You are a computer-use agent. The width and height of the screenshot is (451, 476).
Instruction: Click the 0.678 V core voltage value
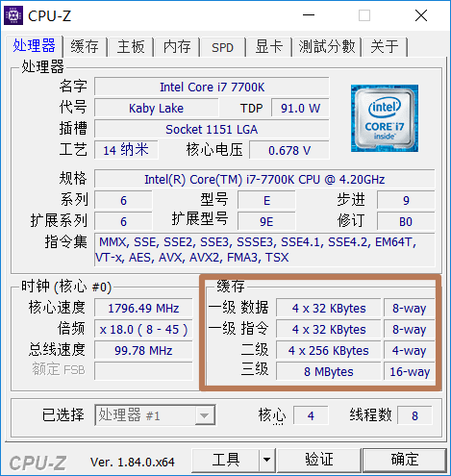point(289,150)
